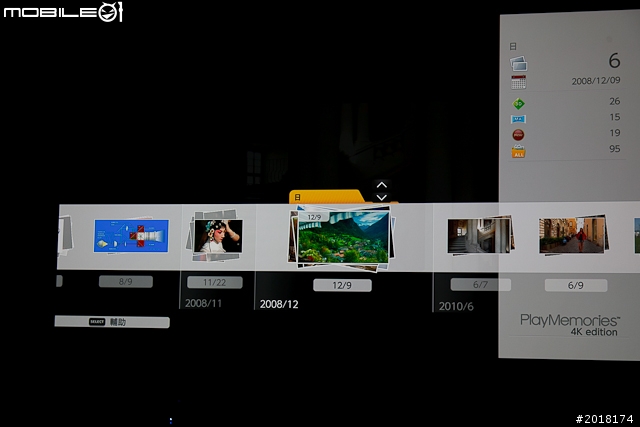Click the PlayMemories 4K edition logo
This screenshot has width=640, height=427.
(x=570, y=325)
